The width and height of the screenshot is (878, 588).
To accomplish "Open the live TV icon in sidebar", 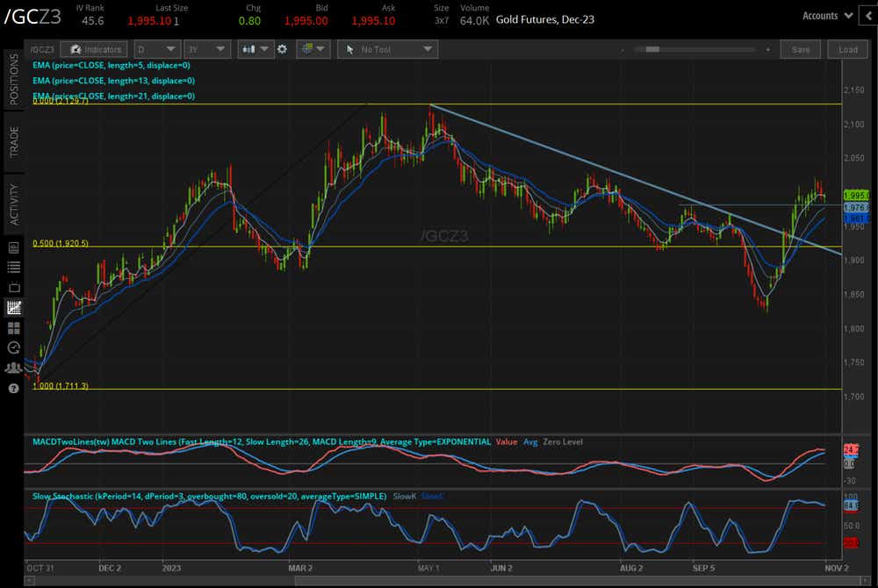I will [13, 287].
